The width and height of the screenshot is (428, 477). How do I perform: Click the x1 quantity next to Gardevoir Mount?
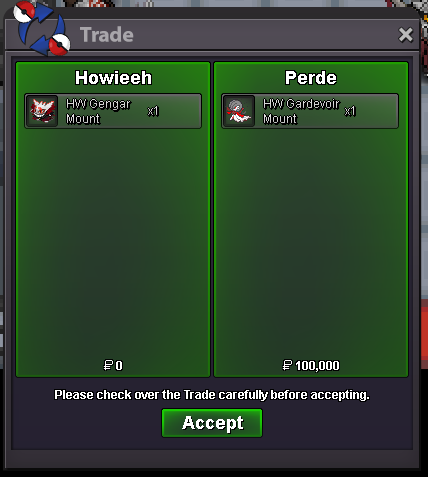click(350, 111)
